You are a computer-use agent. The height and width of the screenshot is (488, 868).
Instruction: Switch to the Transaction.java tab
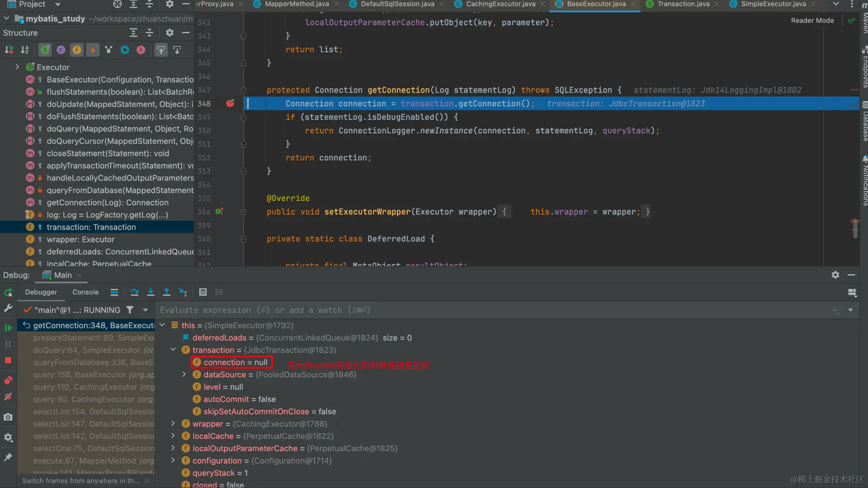pyautogui.click(x=683, y=4)
